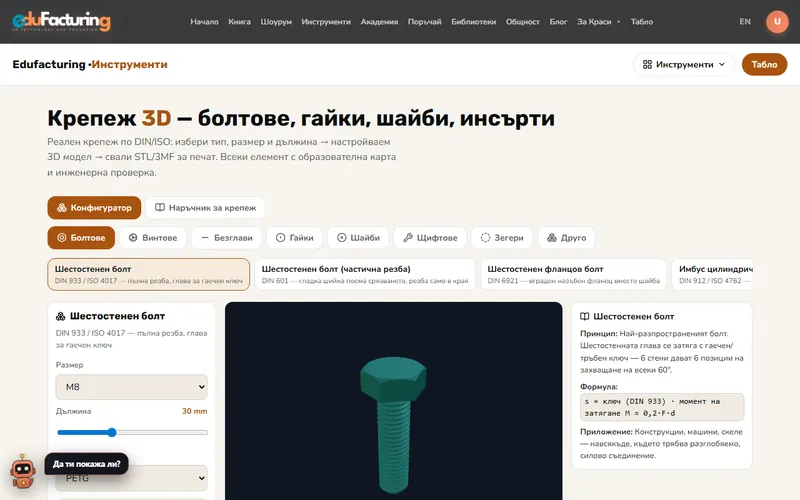Click the grid icon in Инструменти dropdown
This screenshot has width=800, height=500.
point(647,65)
